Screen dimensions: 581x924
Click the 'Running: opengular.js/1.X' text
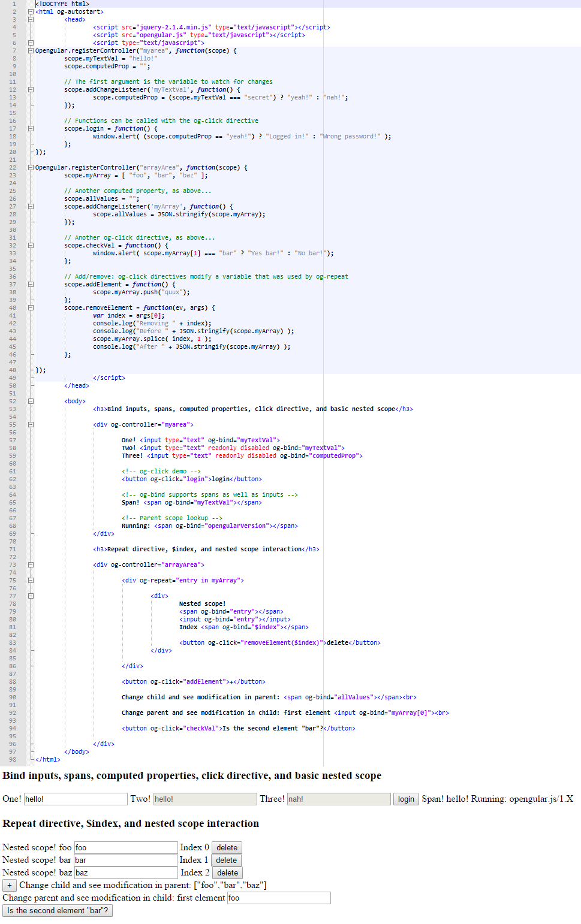pyautogui.click(x=522, y=799)
